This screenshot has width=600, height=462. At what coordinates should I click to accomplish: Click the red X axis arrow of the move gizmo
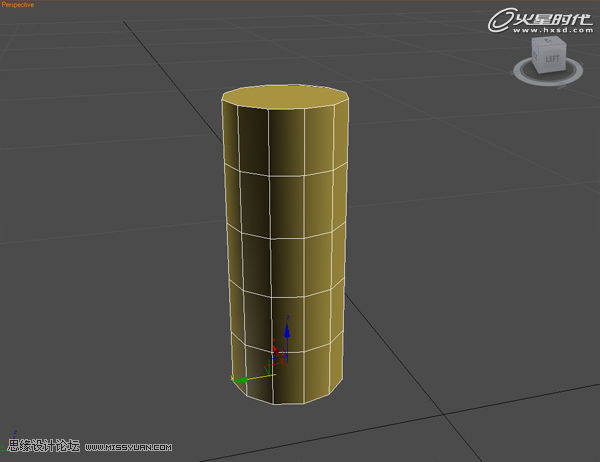coord(276,349)
